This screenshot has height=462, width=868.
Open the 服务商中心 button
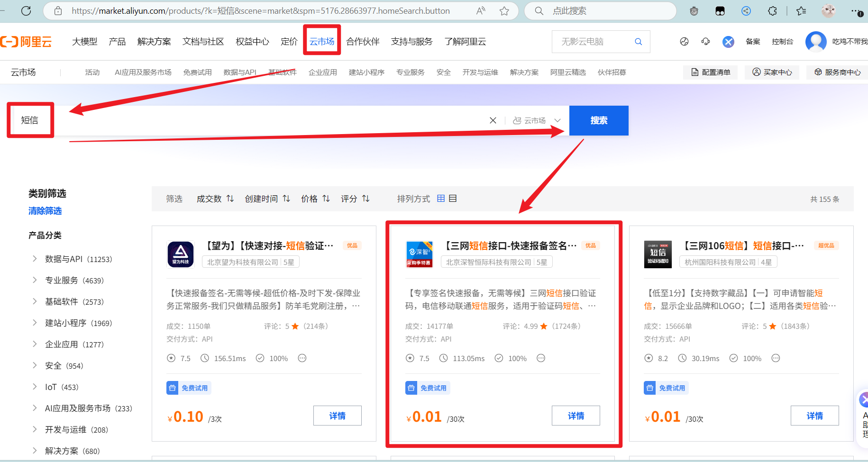(838, 72)
